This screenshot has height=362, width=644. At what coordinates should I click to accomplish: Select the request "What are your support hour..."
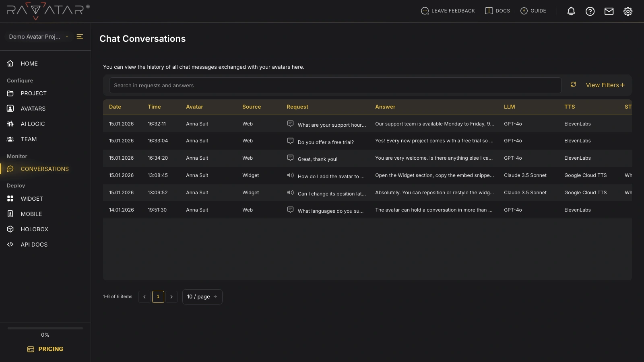332,125
